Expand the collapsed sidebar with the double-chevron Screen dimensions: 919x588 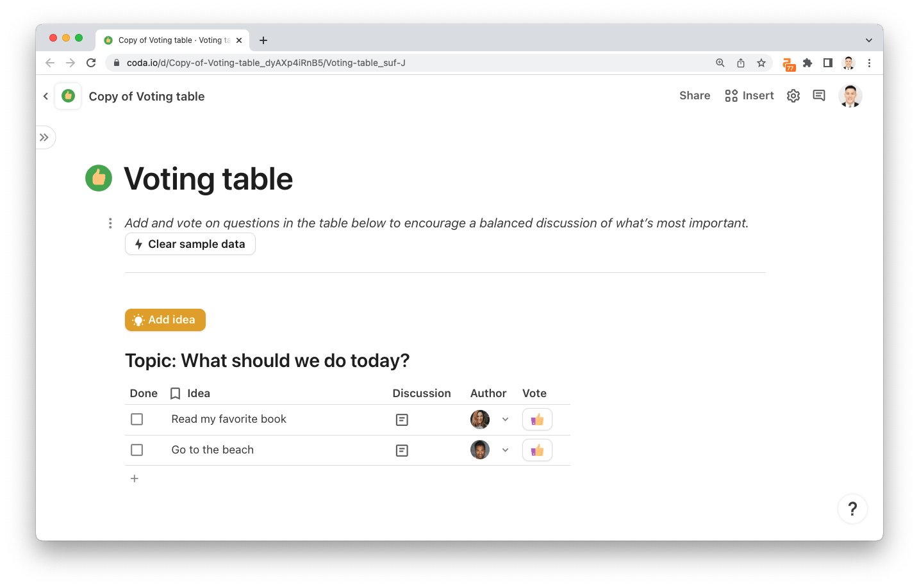coord(45,137)
